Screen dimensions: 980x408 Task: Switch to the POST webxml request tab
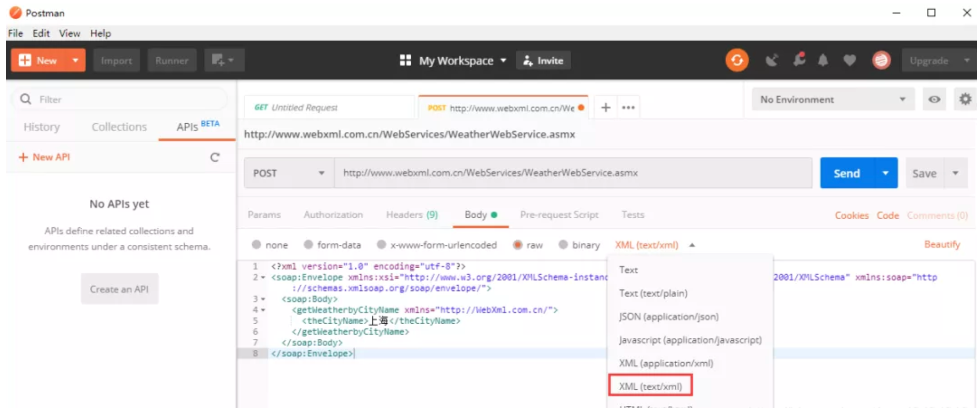(x=504, y=108)
